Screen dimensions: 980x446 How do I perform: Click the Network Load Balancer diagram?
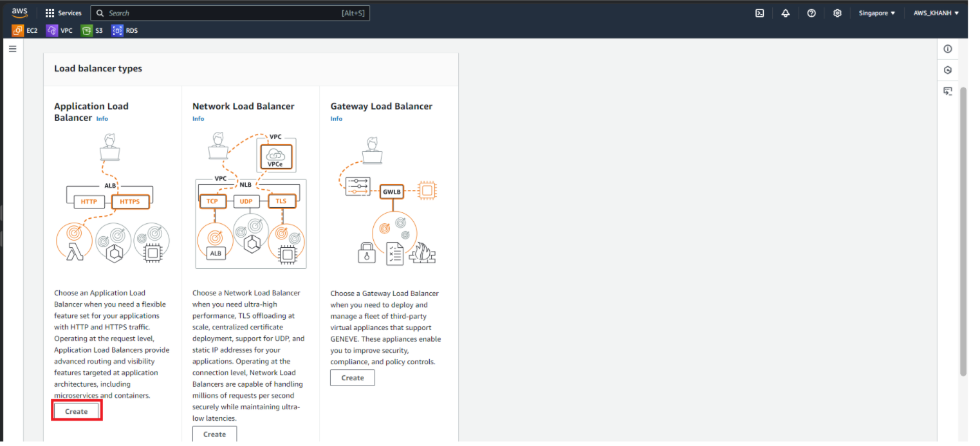tap(250, 200)
